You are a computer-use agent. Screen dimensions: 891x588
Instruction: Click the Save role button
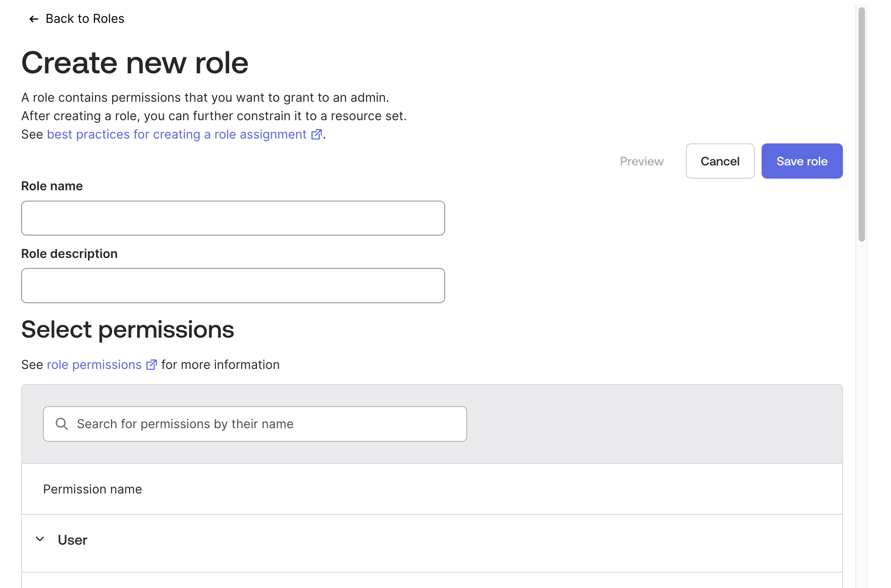(802, 161)
